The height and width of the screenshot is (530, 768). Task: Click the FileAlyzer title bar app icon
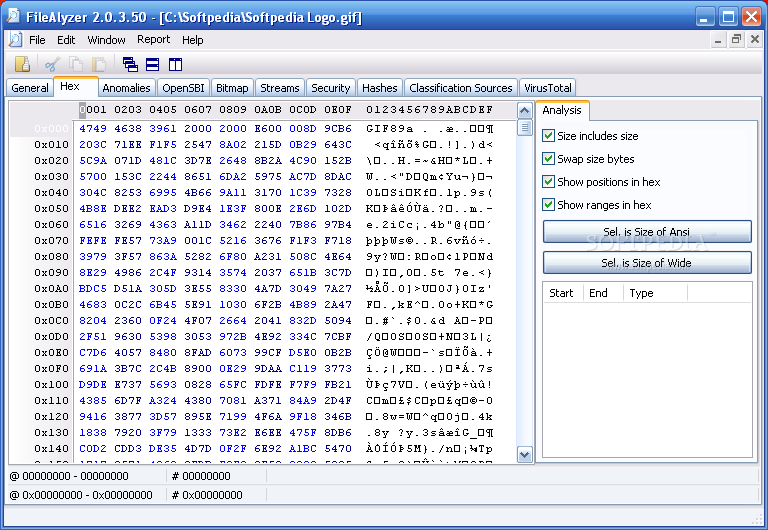coord(13,16)
